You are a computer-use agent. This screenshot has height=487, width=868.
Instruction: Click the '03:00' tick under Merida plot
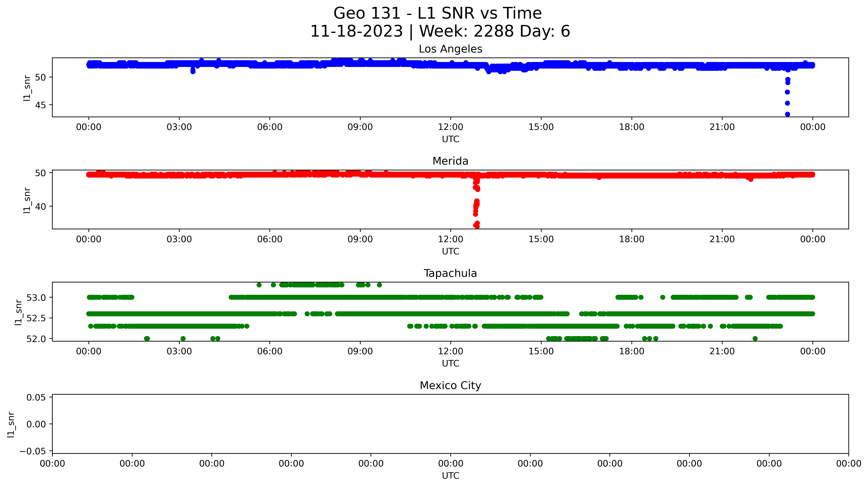tap(179, 240)
